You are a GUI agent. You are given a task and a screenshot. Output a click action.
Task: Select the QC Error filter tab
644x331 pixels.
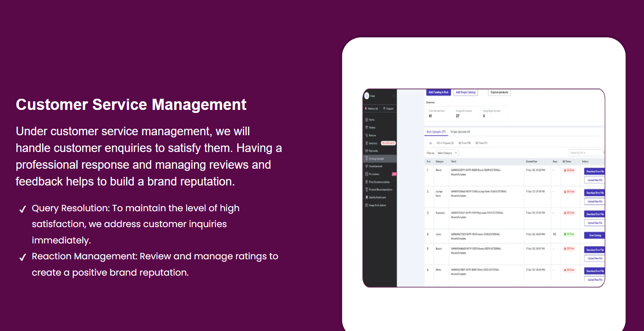click(464, 143)
